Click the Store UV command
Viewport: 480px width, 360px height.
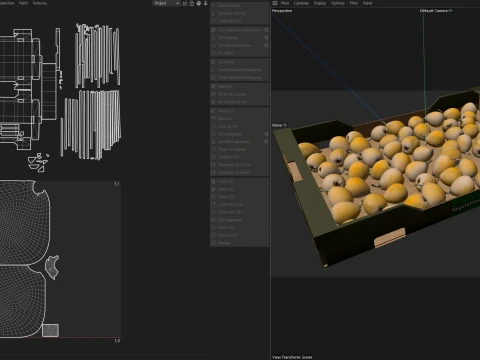click(x=240, y=227)
